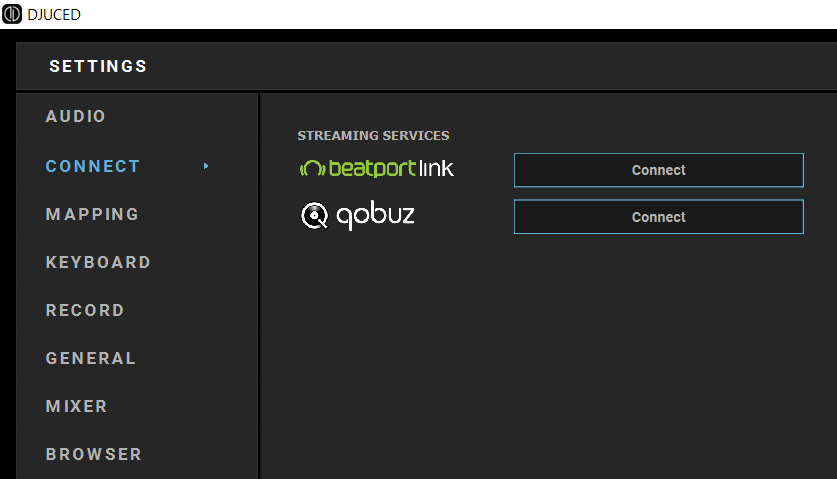The image size is (837, 479).
Task: Connect to Beatport Link streaming
Action: (x=659, y=170)
